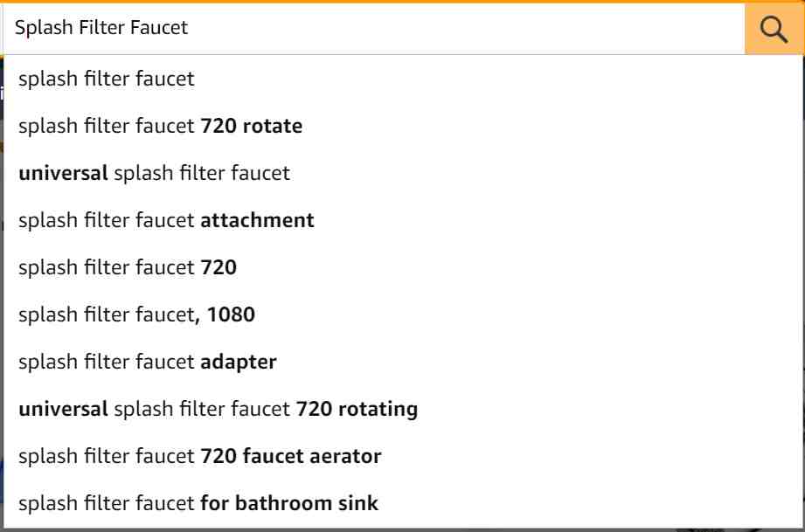The image size is (805, 532).
Task: Click the magnifying glass search icon
Action: click(774, 29)
